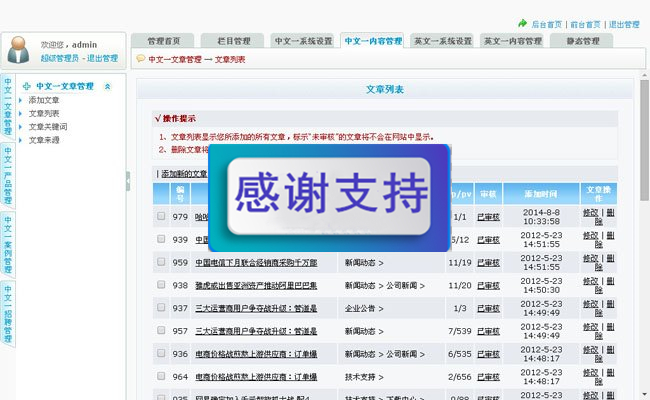Image resolution: width=650 pixels, height=400 pixels.
Task: Click 退出管理 link at top right
Action: (624, 24)
